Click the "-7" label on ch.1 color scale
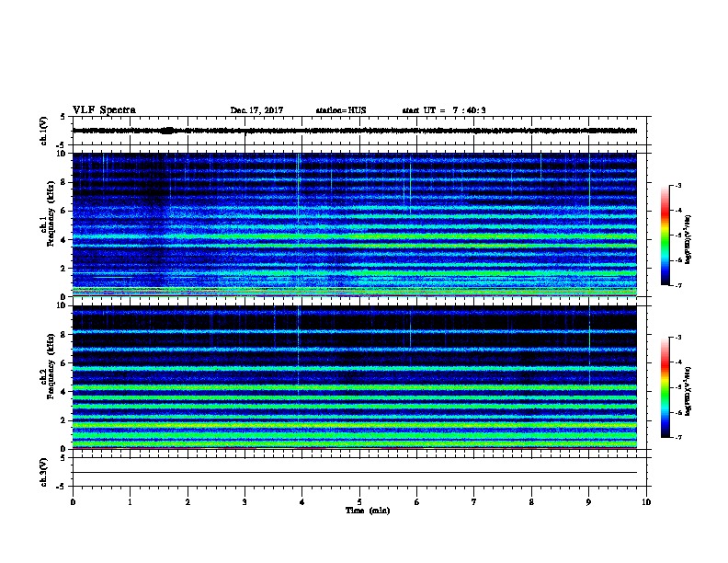 (677, 285)
